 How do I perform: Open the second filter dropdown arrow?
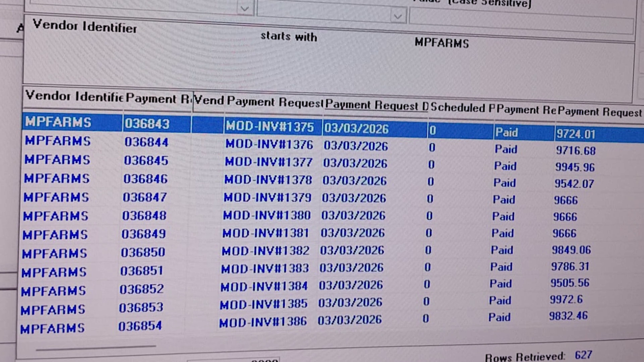tap(397, 16)
